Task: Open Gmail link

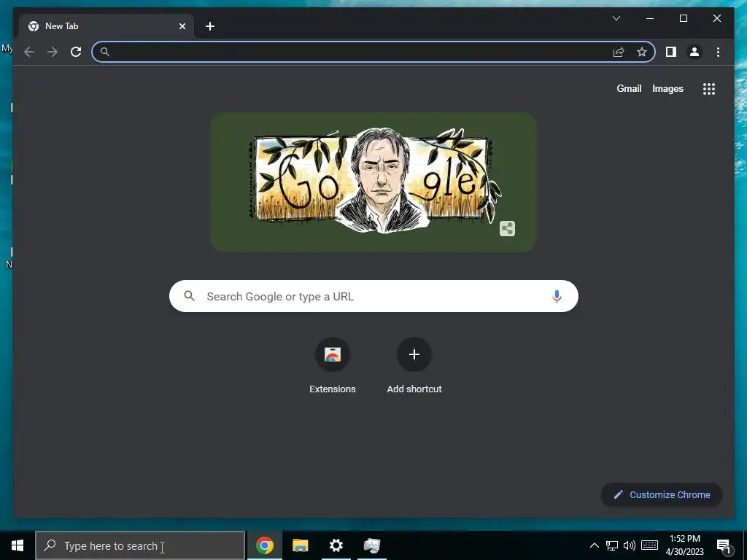Action: point(629,88)
